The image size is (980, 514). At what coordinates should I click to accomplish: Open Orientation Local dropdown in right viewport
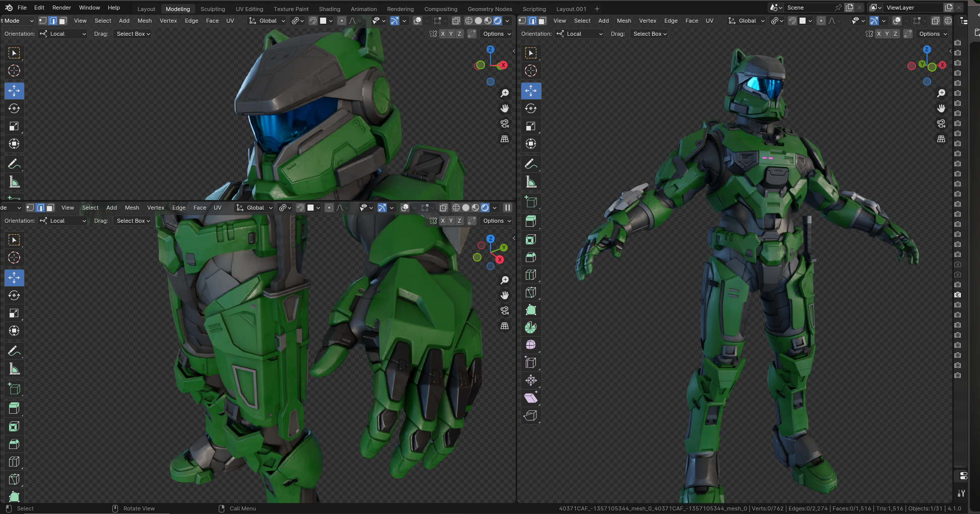(580, 34)
